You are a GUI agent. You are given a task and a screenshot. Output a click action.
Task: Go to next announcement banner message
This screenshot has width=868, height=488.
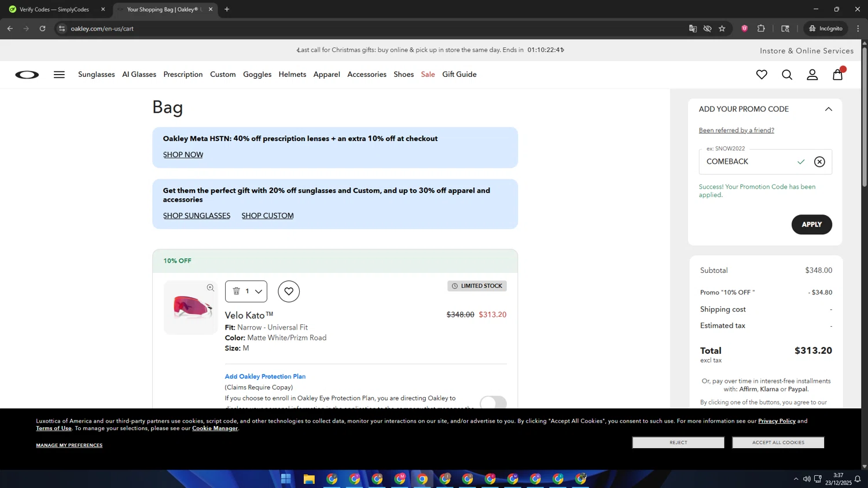tap(562, 50)
